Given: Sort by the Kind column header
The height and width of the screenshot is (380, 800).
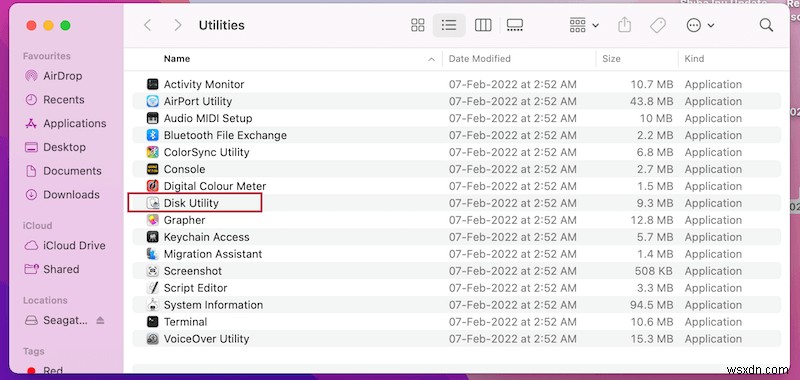Looking at the screenshot, I should tap(694, 59).
